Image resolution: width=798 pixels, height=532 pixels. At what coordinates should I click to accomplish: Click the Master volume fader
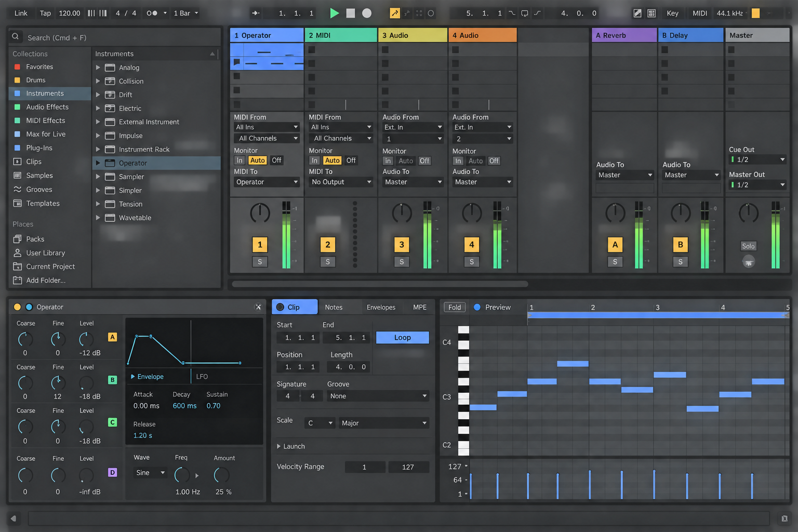(x=775, y=235)
